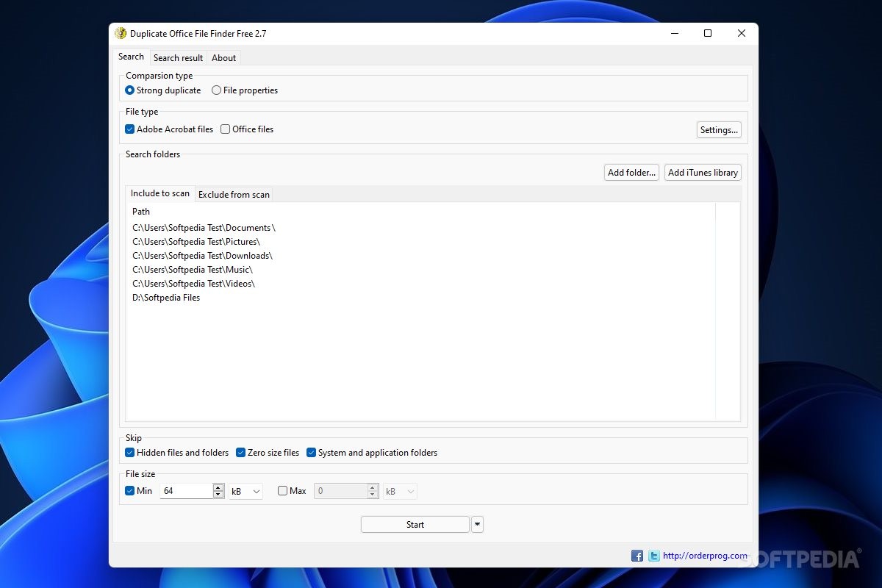Toggle Hidden files and folders skip

tap(177, 453)
